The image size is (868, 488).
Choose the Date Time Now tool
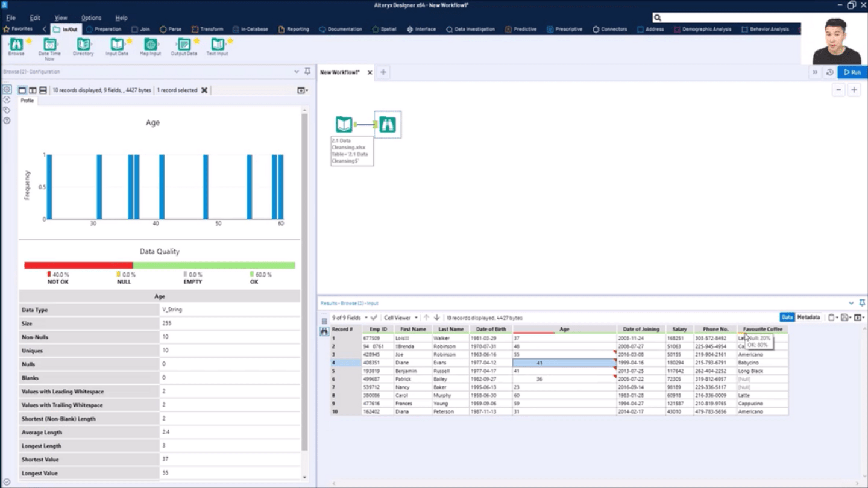(x=49, y=45)
